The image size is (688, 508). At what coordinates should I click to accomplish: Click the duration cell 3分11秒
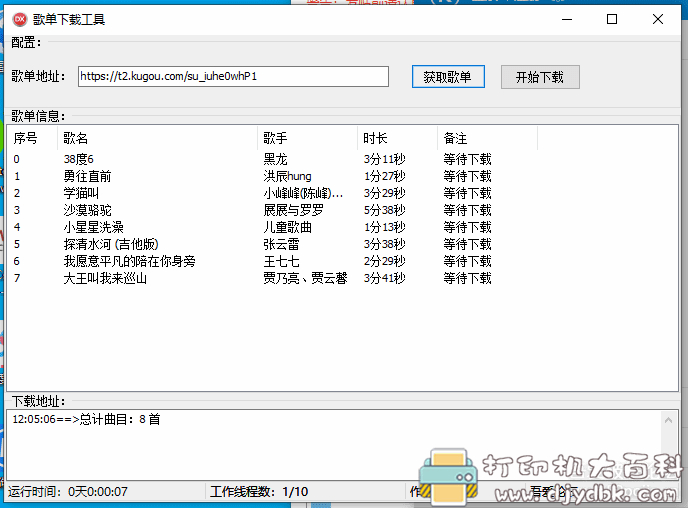pos(384,159)
